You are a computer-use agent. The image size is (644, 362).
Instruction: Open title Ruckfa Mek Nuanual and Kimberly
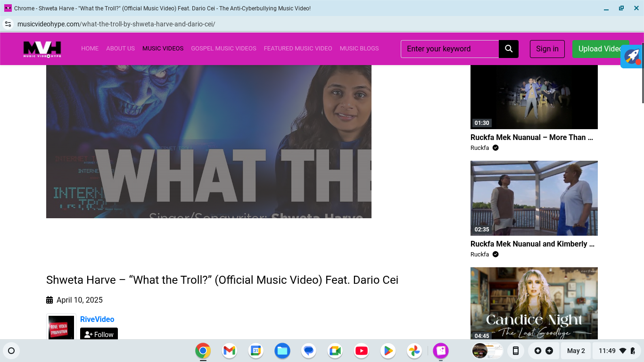click(x=532, y=244)
